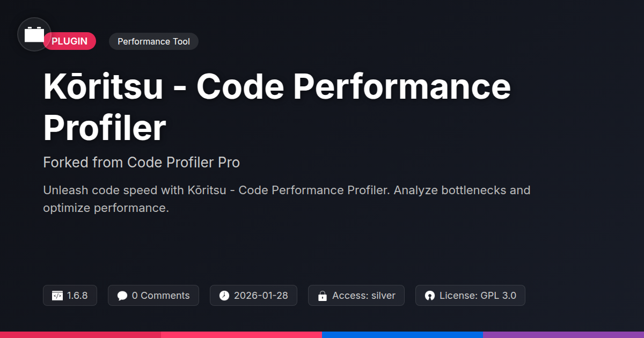Click the red bottom color stripe
This screenshot has width=644, height=338.
coord(80,334)
